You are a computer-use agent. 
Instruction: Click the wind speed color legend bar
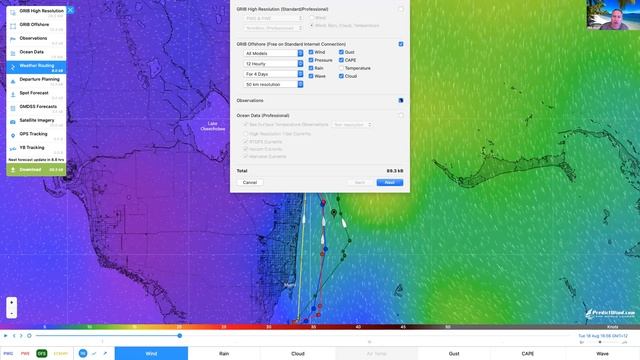(320, 327)
